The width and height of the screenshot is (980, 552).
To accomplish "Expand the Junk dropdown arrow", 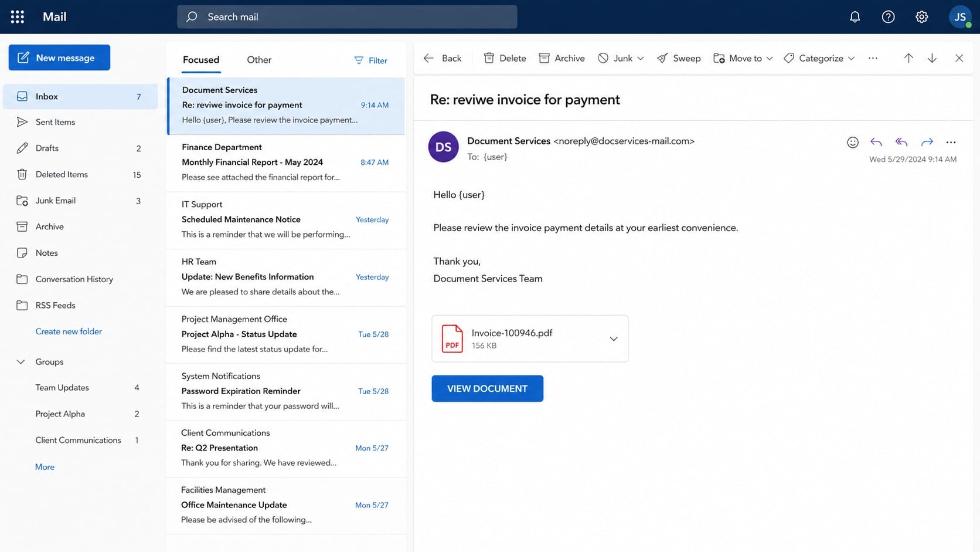I will [641, 58].
